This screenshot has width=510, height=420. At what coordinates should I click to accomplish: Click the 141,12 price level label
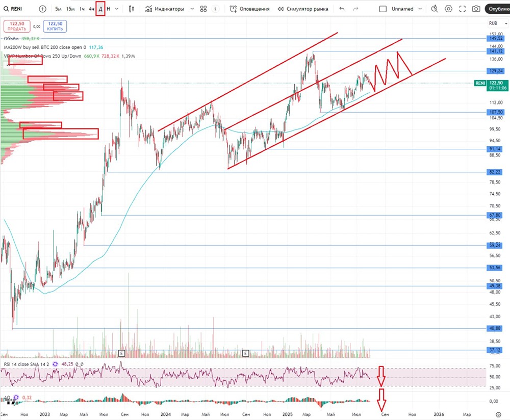tap(496, 51)
